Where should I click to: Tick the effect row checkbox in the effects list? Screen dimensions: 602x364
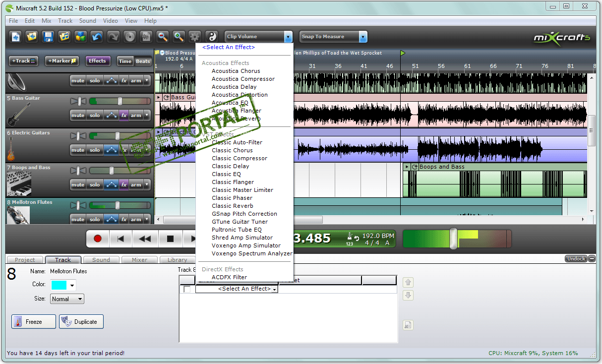(187, 289)
